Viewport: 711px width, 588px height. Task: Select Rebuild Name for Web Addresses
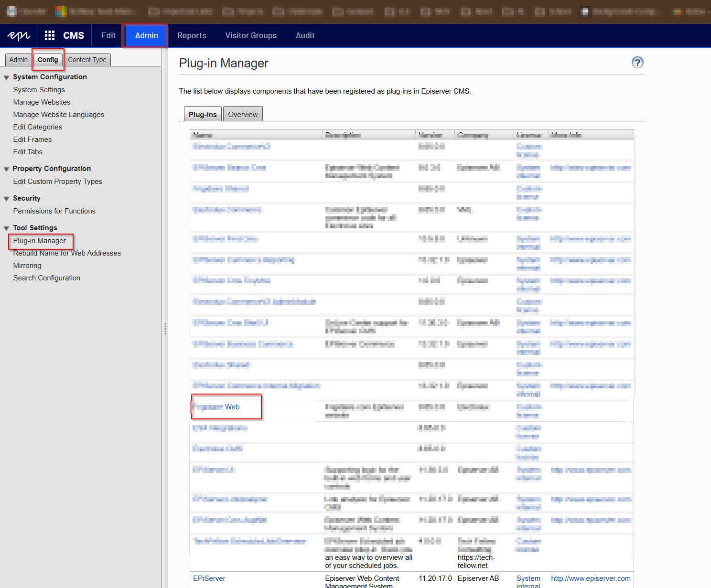(66, 253)
